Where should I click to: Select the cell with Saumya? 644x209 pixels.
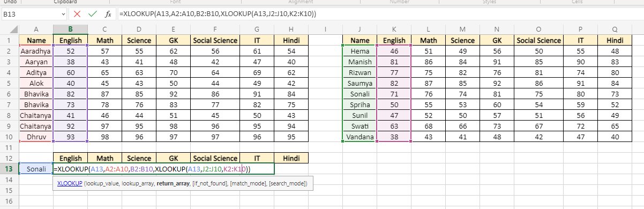point(360,83)
